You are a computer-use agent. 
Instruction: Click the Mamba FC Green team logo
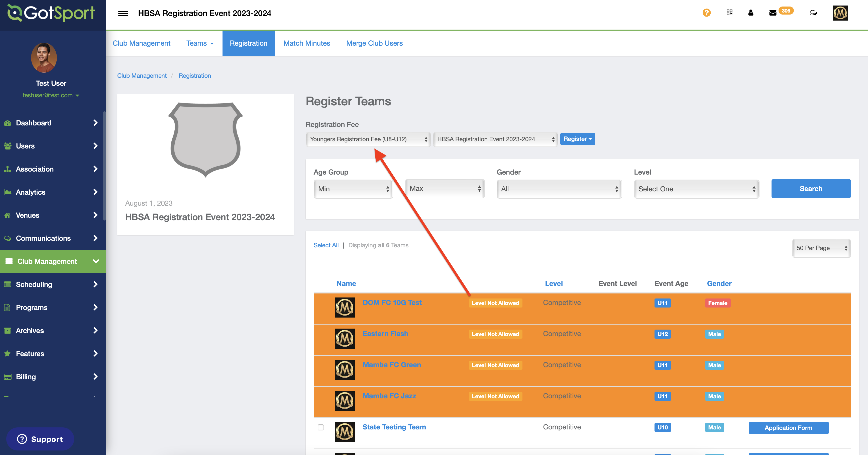[344, 369]
